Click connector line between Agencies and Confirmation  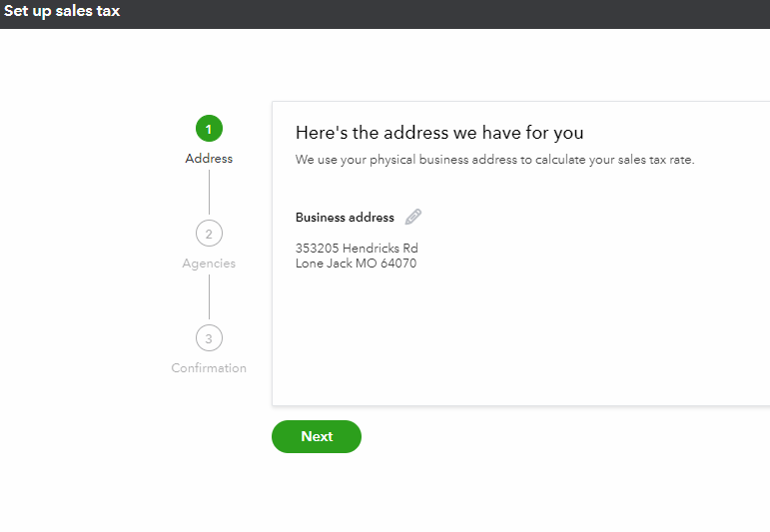(x=209, y=296)
